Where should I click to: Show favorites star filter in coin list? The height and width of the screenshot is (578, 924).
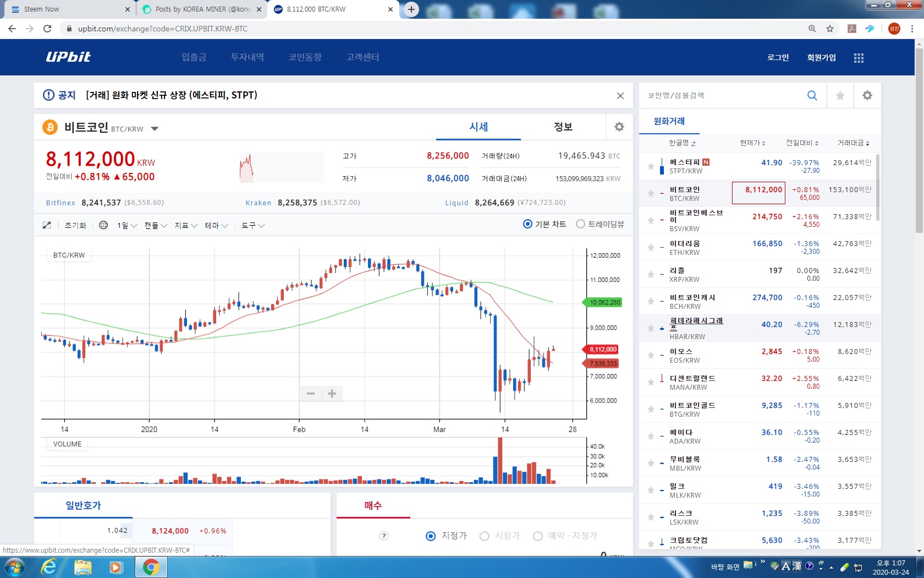[840, 96]
